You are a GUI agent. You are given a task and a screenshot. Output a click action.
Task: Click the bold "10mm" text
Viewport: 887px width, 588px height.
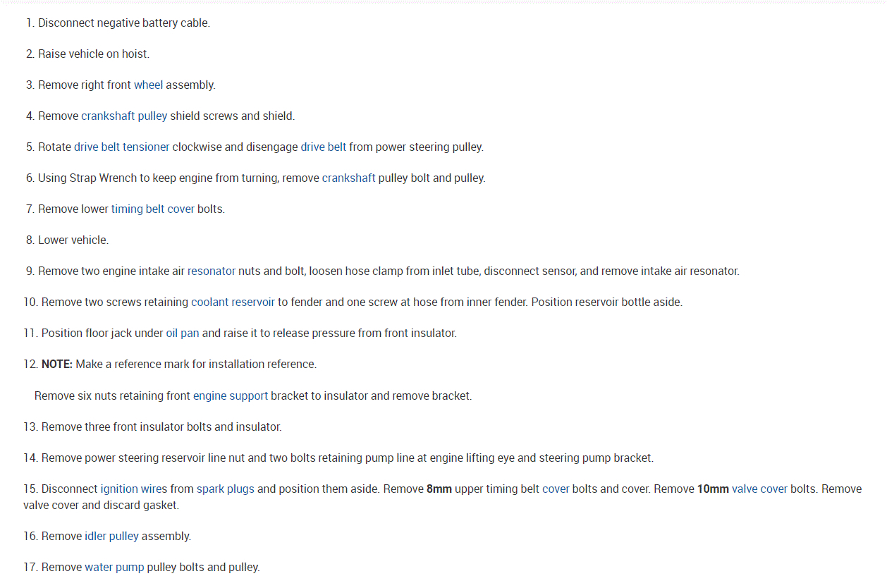coord(712,489)
